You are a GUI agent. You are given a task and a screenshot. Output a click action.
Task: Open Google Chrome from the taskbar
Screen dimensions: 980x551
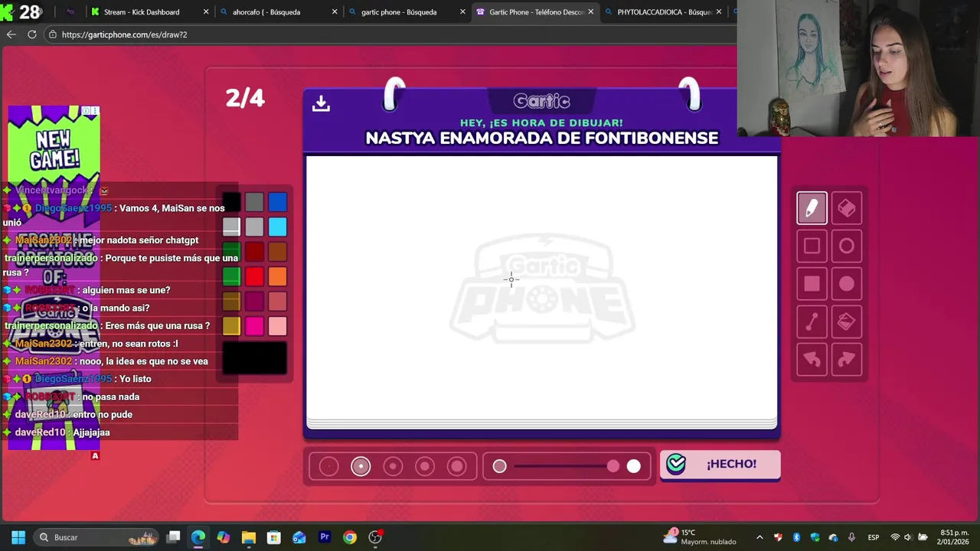pos(349,537)
